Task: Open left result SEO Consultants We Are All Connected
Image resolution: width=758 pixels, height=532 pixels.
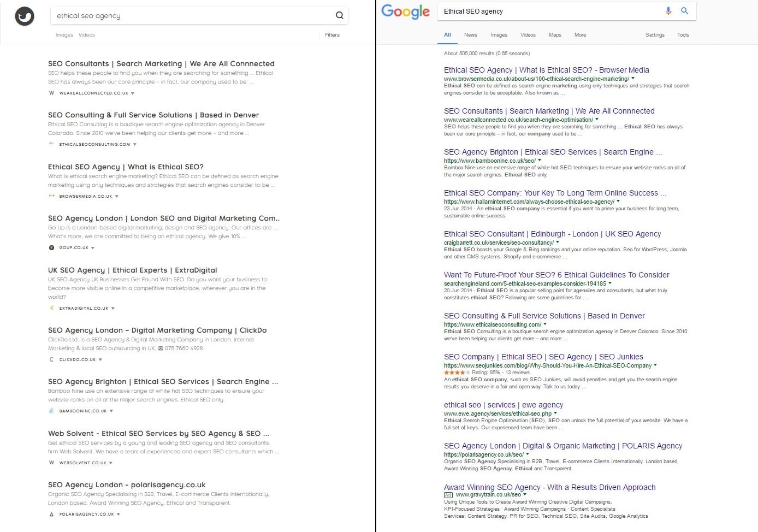Action: [161, 64]
